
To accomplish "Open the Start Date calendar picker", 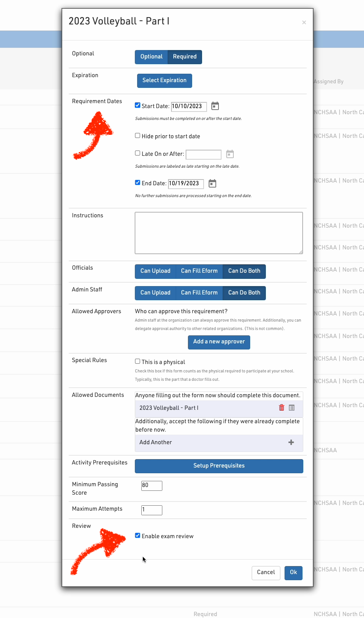I will (215, 106).
